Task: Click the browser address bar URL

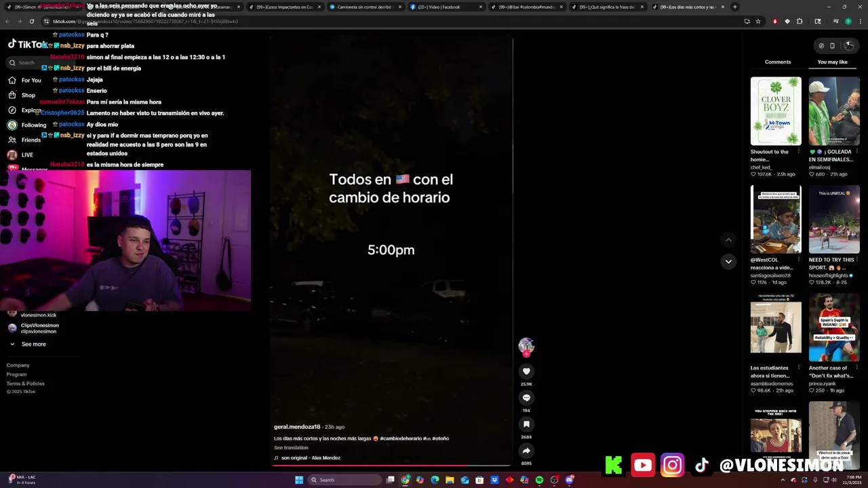Action: [x=145, y=22]
